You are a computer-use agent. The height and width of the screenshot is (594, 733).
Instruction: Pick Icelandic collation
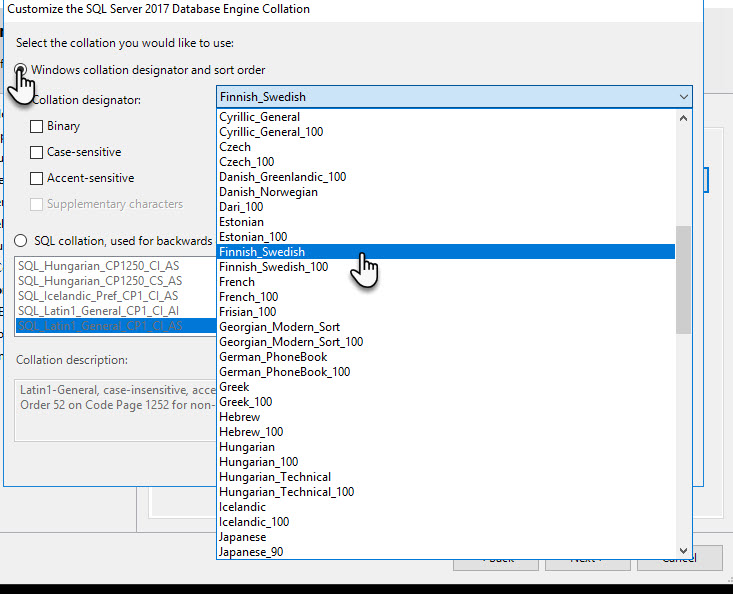point(446,507)
